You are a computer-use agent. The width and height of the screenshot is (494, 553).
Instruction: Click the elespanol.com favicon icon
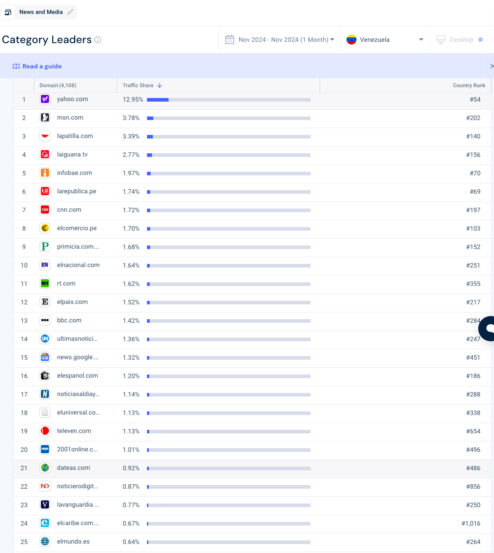[x=45, y=376]
